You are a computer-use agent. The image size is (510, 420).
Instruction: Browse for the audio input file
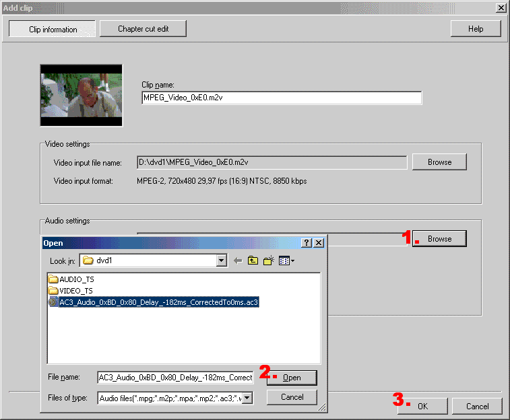coord(439,239)
